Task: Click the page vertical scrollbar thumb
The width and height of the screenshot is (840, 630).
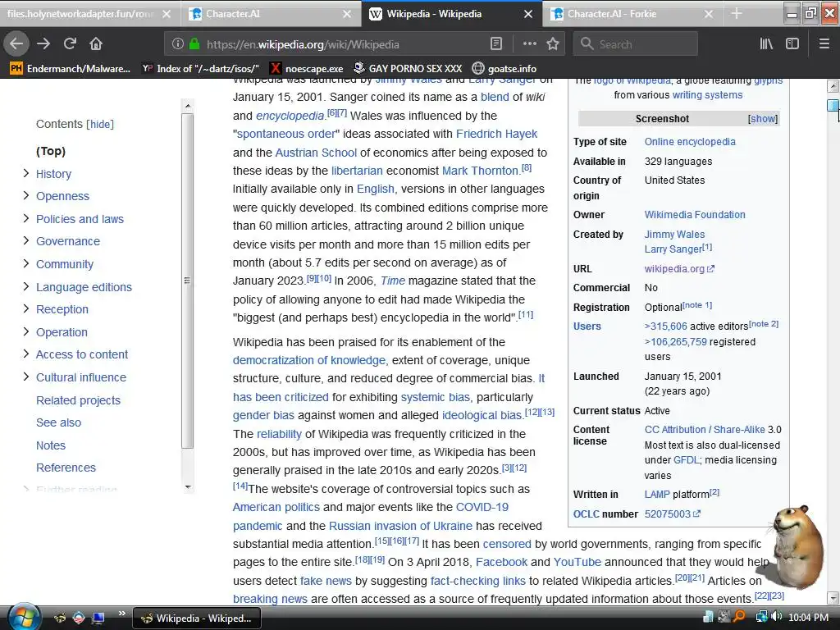Action: pyautogui.click(x=833, y=106)
